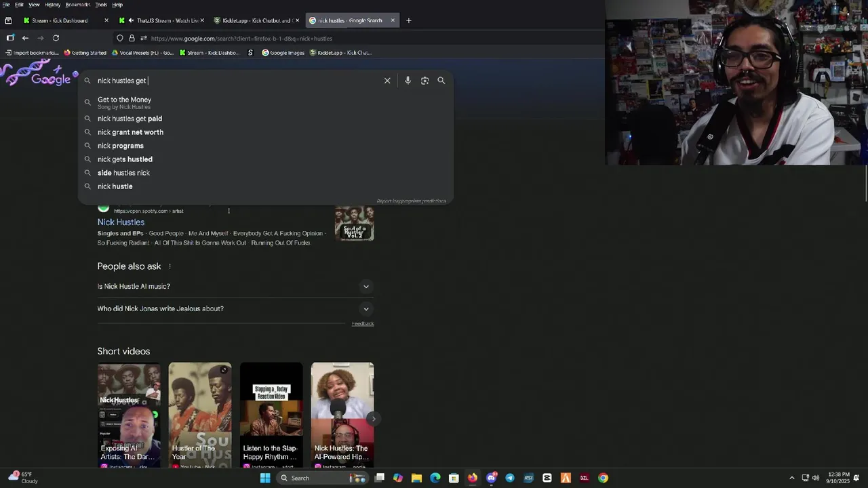Viewport: 868px width, 488px height.
Task: Choose 'nick hustle' suggestion
Action: (x=266, y=186)
